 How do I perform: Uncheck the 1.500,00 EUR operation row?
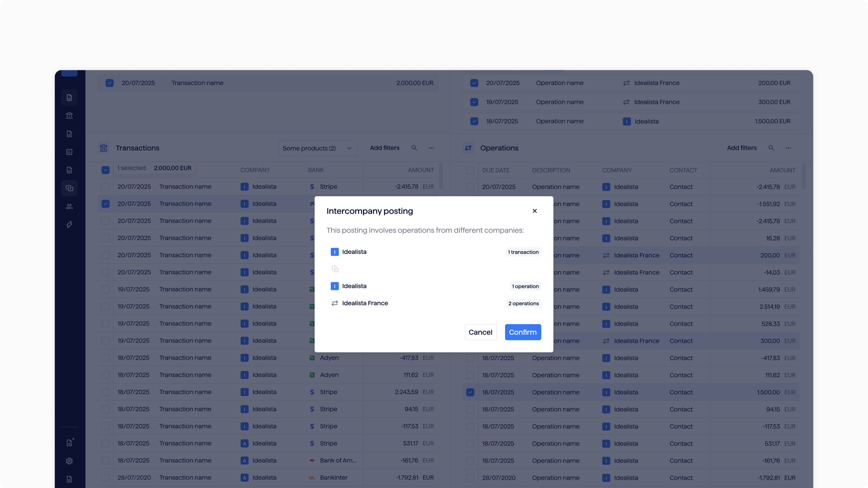pyautogui.click(x=470, y=392)
